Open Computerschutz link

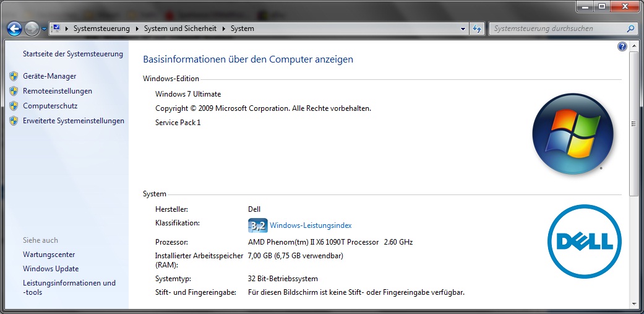pos(50,106)
